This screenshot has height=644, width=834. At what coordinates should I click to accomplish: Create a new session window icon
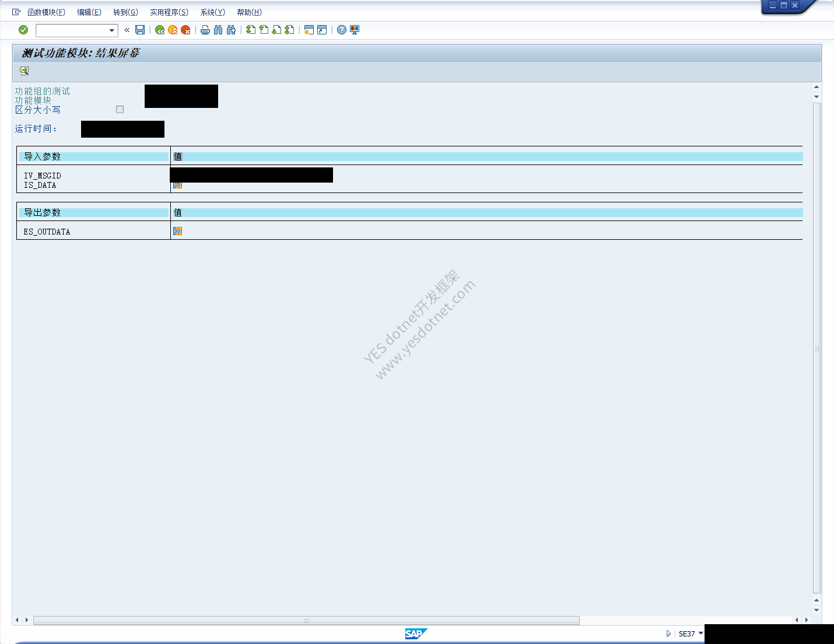tap(309, 30)
